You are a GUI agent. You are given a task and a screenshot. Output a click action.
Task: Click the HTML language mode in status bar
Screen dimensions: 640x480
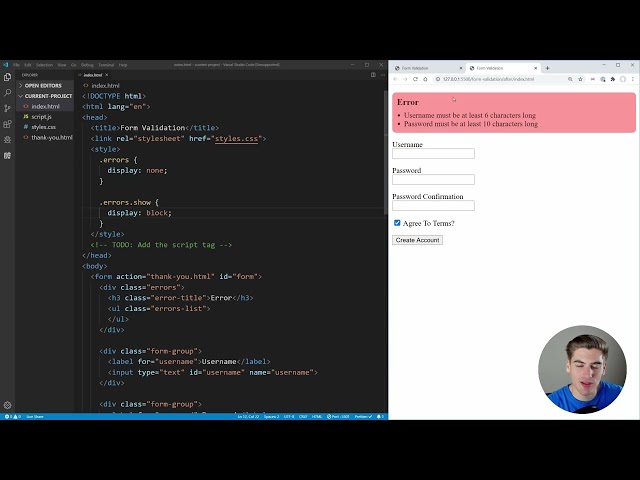[317, 417]
